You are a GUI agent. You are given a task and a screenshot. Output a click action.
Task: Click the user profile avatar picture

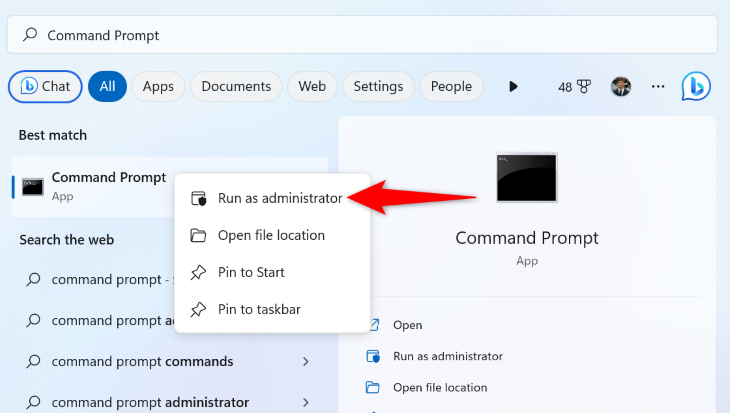621,87
